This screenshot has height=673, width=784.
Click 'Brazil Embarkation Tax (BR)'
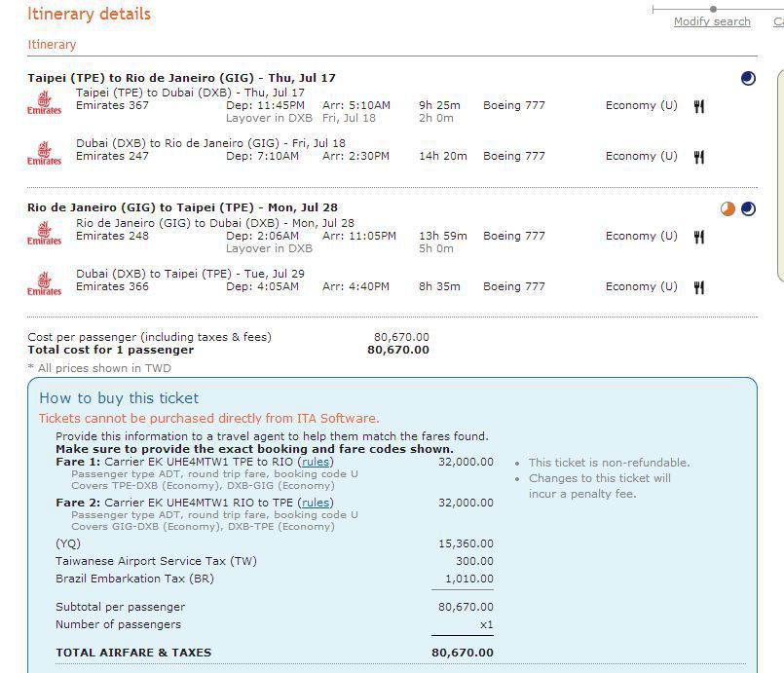[x=134, y=579]
